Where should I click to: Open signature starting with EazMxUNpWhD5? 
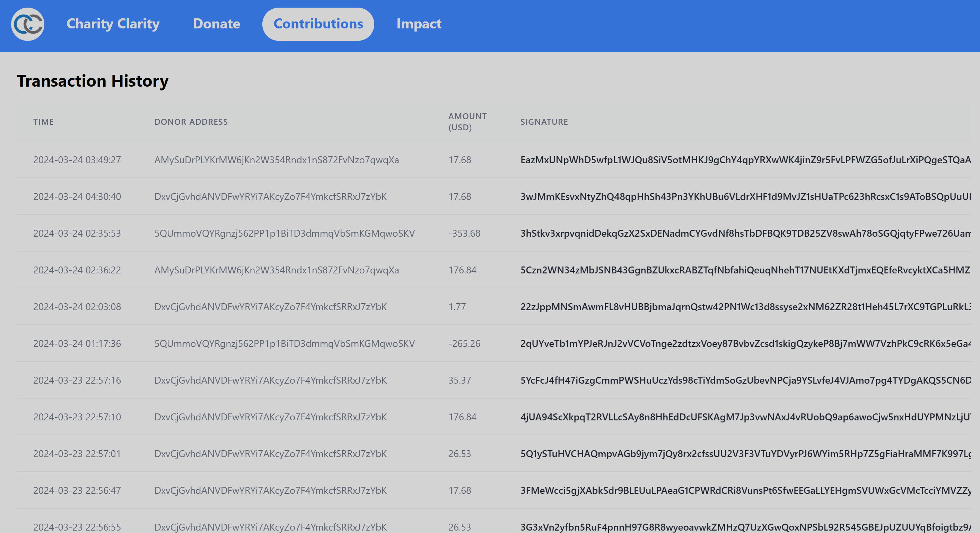[745, 160]
